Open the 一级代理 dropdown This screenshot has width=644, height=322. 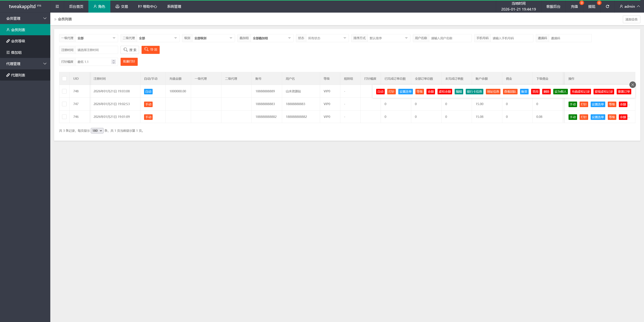click(x=96, y=38)
